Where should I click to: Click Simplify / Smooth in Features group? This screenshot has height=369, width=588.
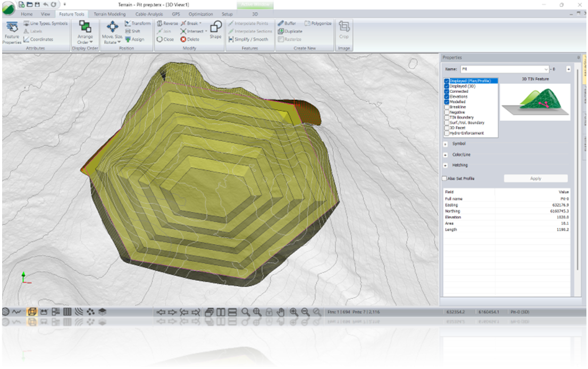tap(248, 39)
